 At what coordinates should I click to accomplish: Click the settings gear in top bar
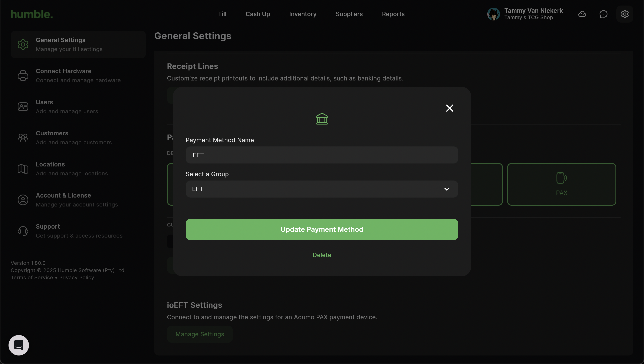(624, 14)
